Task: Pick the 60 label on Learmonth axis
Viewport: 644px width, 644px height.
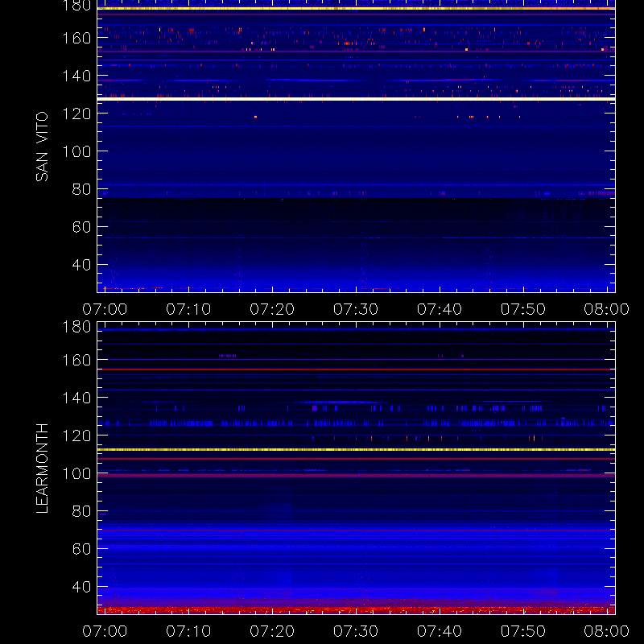Action: pos(81,549)
